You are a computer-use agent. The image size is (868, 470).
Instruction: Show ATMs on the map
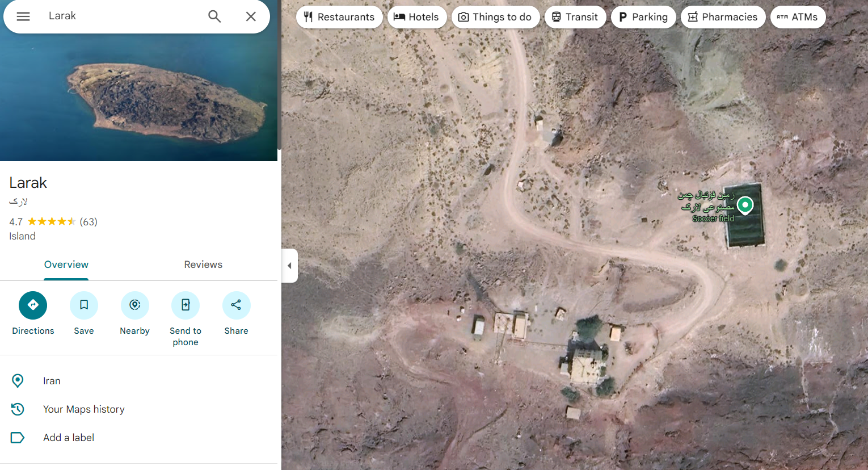798,17
